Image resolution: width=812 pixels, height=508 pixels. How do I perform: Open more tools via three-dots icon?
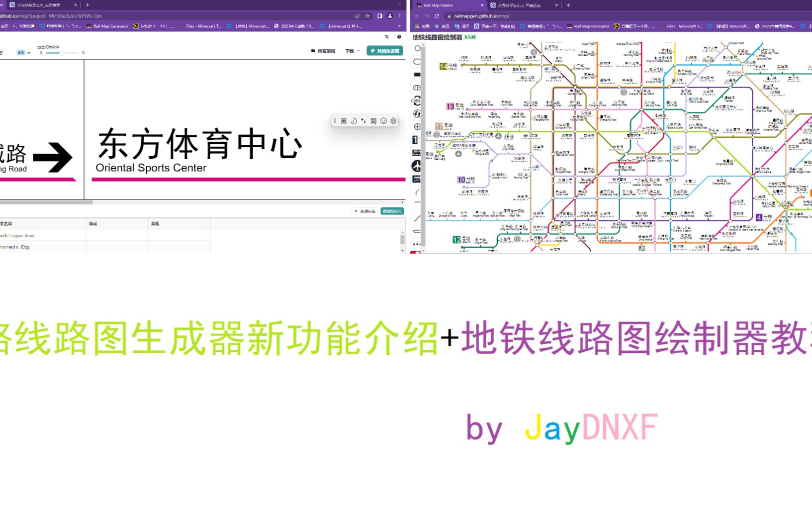tap(417, 244)
